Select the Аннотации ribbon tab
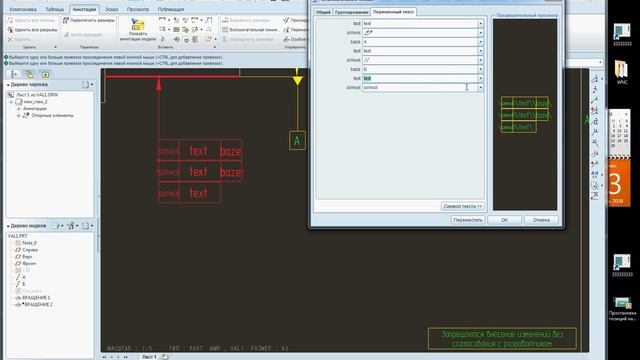Screen dimensions: 640x360 click(84, 9)
